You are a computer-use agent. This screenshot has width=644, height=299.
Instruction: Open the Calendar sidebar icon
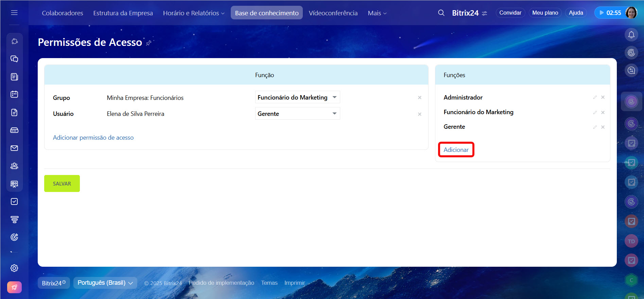pos(14,94)
